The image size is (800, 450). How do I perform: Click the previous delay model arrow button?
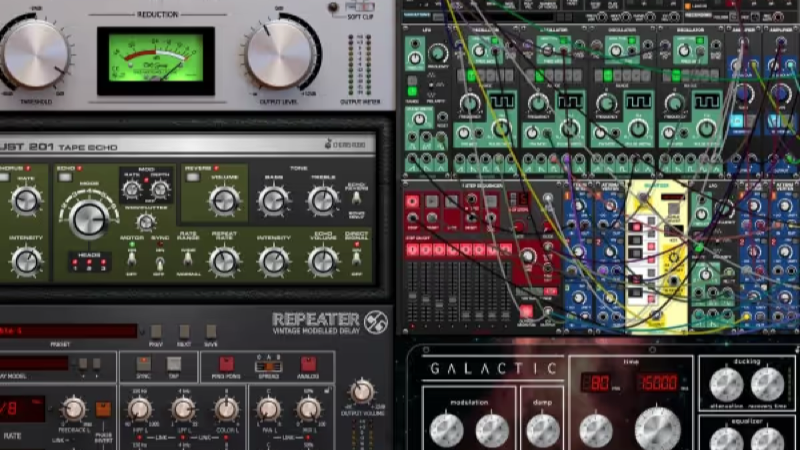(83, 364)
